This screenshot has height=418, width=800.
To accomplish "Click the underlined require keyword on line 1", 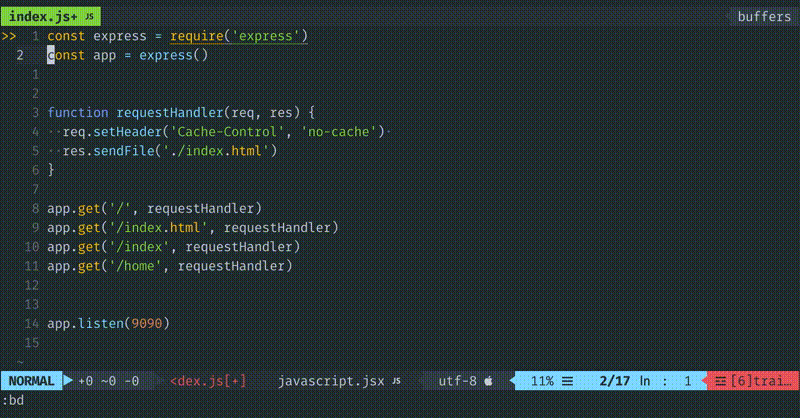I will coord(196,36).
